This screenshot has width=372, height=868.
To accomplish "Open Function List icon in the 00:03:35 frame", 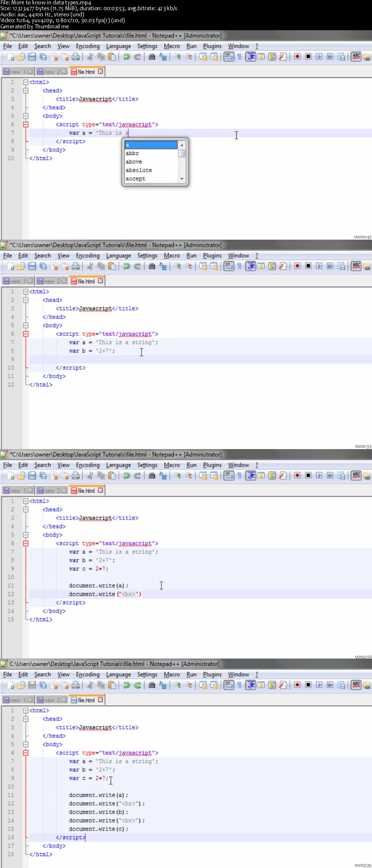I will point(283,685).
